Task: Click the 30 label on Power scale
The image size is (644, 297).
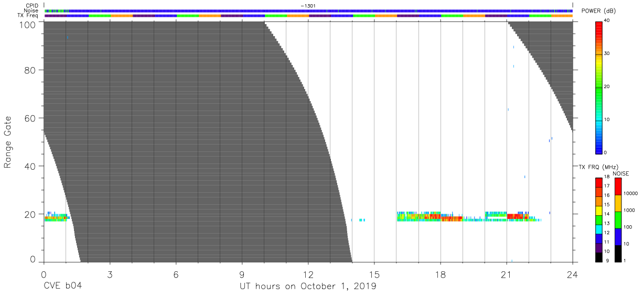Action: [607, 53]
